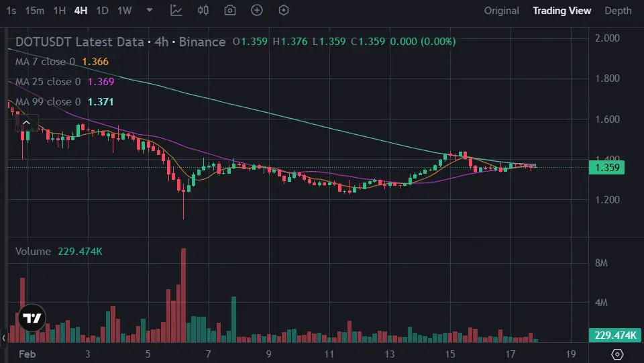
Task: Click the candlestick chart style icon
Action: point(203,11)
